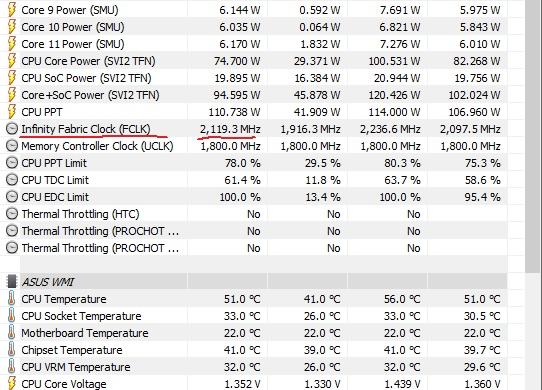Click the lightning icon next to CPU PPT

coord(11,112)
